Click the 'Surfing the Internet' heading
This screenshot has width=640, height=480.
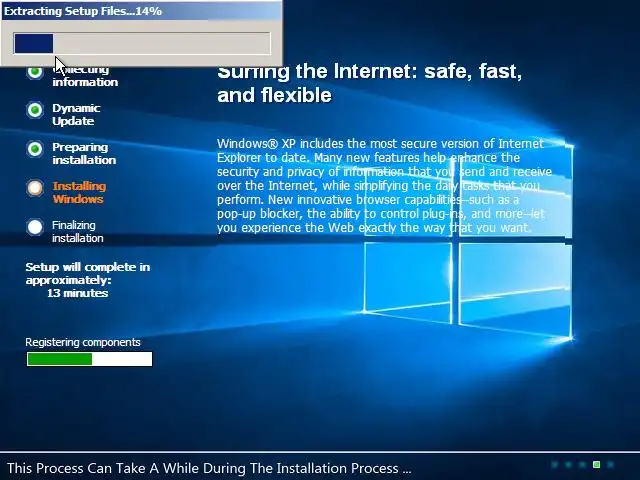coord(370,83)
